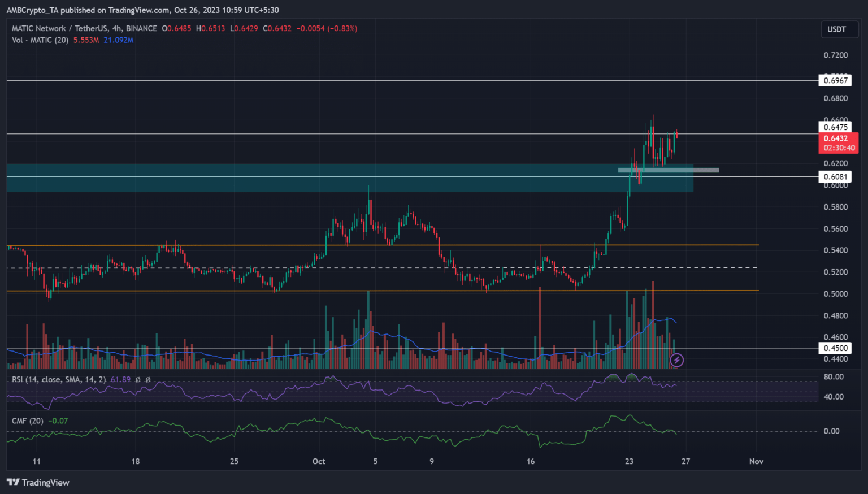Click the red current price 0.6432 label
Viewport: 868px width, 494px height.
(x=837, y=142)
